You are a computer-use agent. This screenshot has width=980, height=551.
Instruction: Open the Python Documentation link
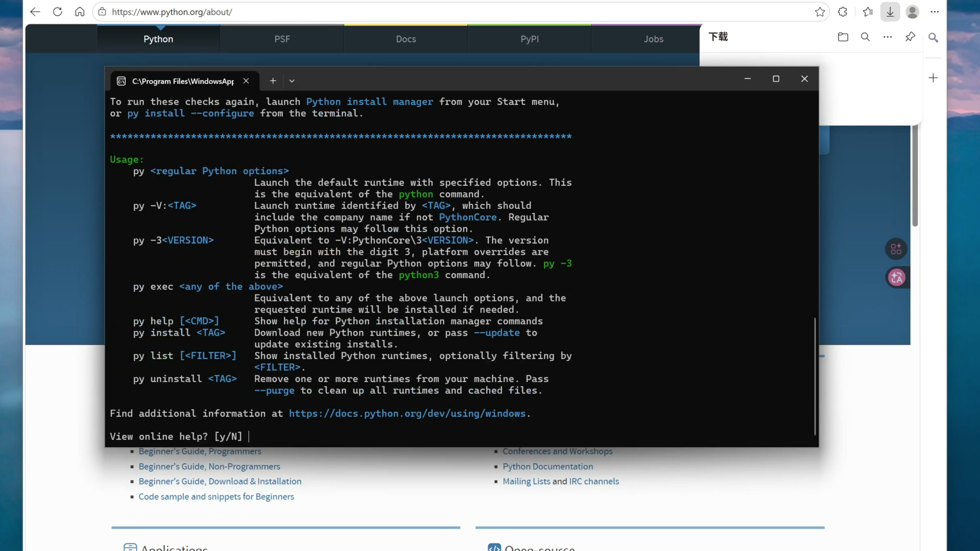pos(547,466)
